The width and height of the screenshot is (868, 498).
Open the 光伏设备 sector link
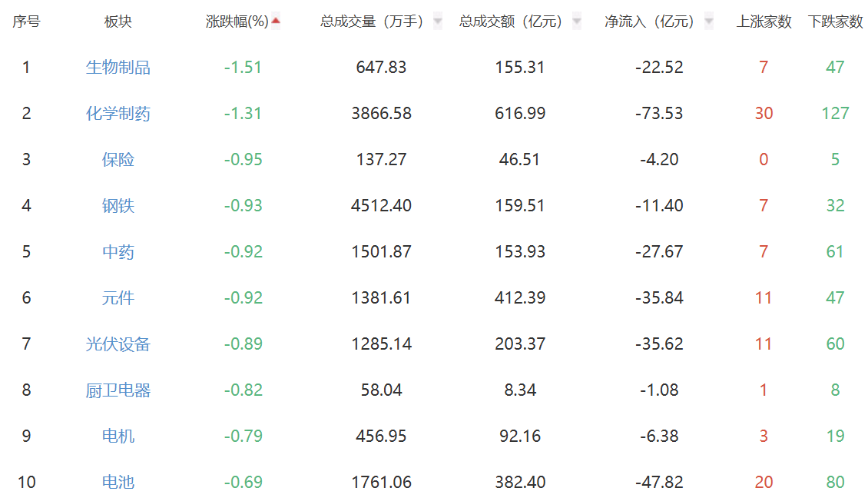point(118,344)
